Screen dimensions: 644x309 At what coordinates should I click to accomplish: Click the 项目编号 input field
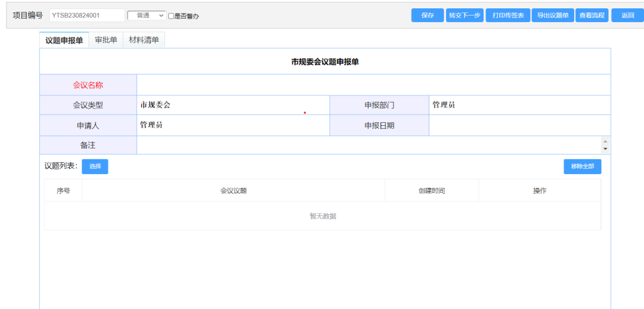pos(87,15)
